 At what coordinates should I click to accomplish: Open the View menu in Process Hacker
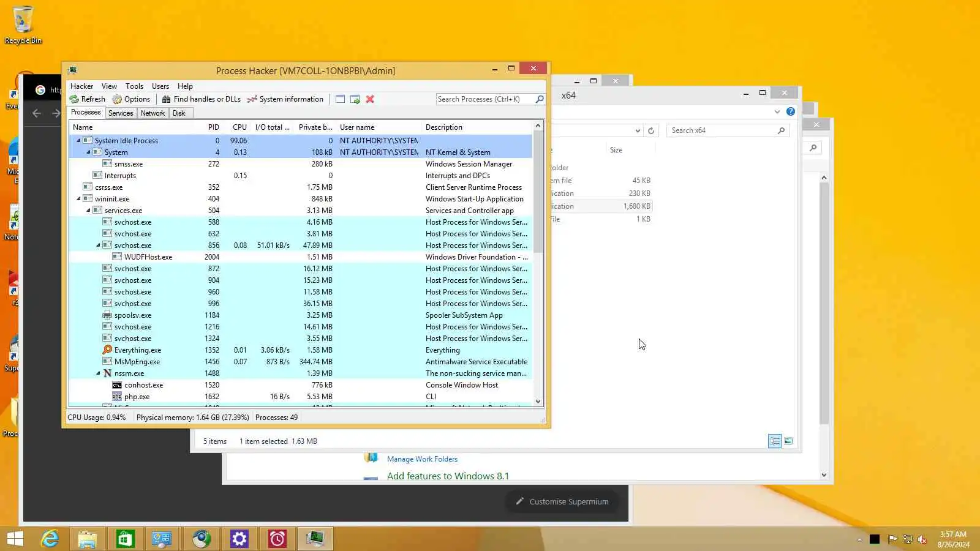(109, 86)
